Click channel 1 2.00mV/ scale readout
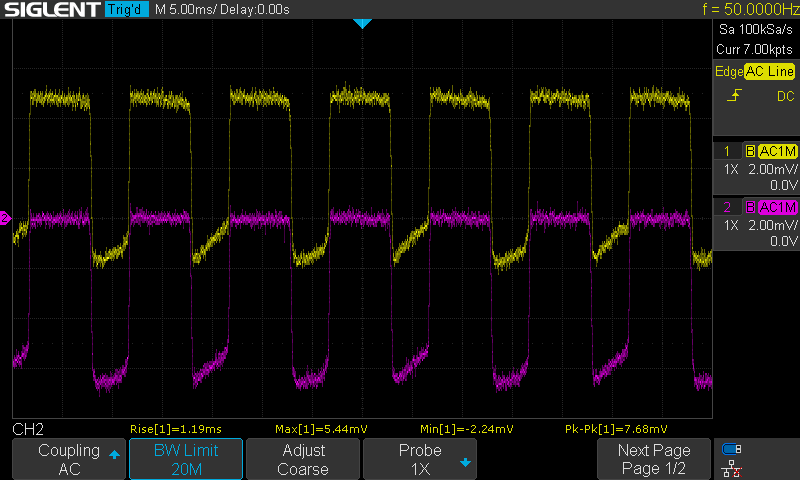 pyautogui.click(x=772, y=169)
